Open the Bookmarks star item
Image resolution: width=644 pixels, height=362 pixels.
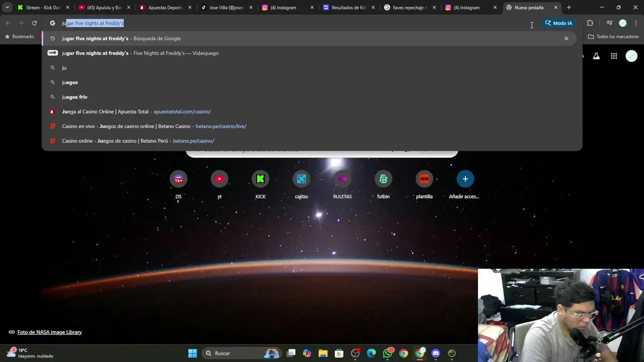click(19, 37)
